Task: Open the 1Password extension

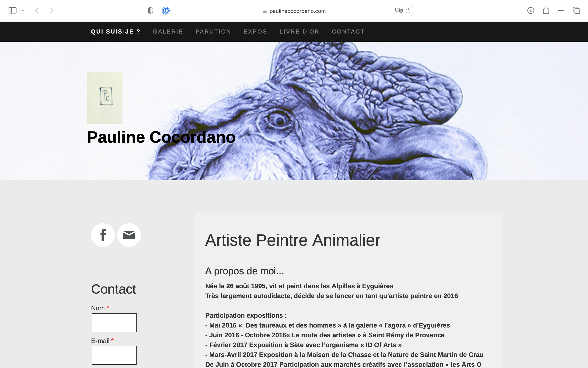Action: (166, 10)
